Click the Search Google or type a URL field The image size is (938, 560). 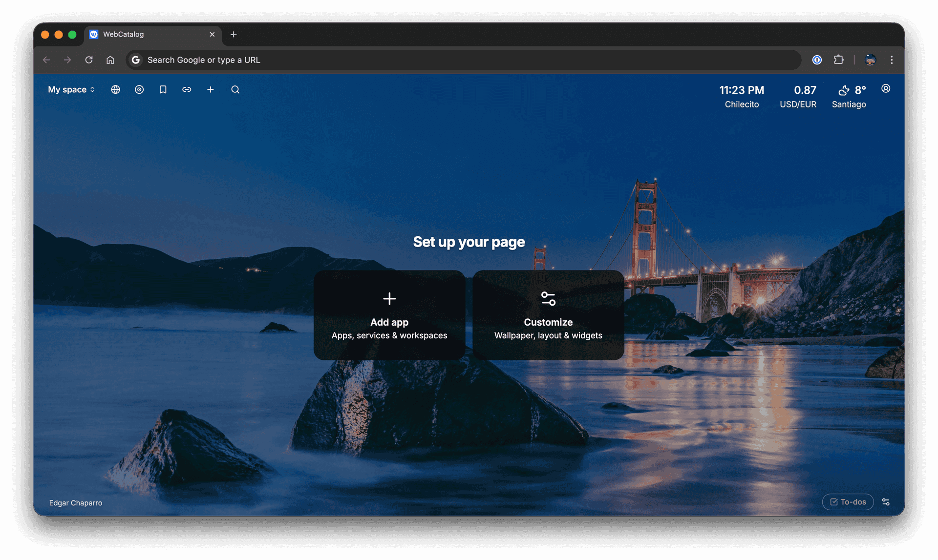463,60
